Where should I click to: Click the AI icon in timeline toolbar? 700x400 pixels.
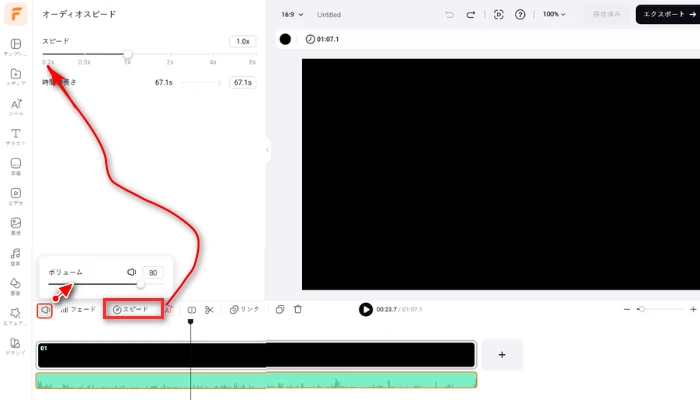click(x=169, y=309)
